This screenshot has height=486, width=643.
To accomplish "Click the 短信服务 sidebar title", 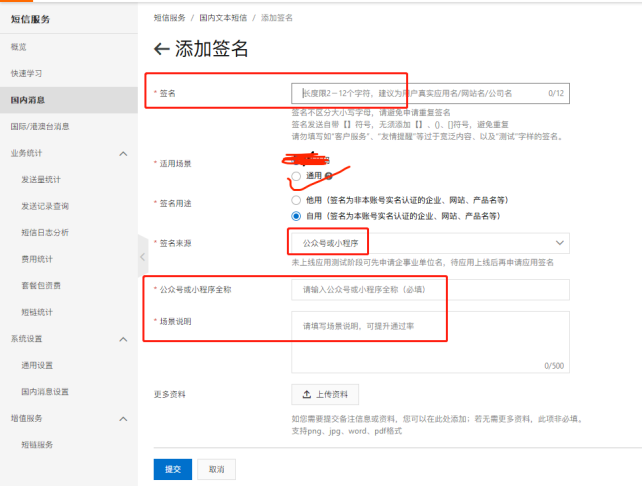I will (30, 19).
